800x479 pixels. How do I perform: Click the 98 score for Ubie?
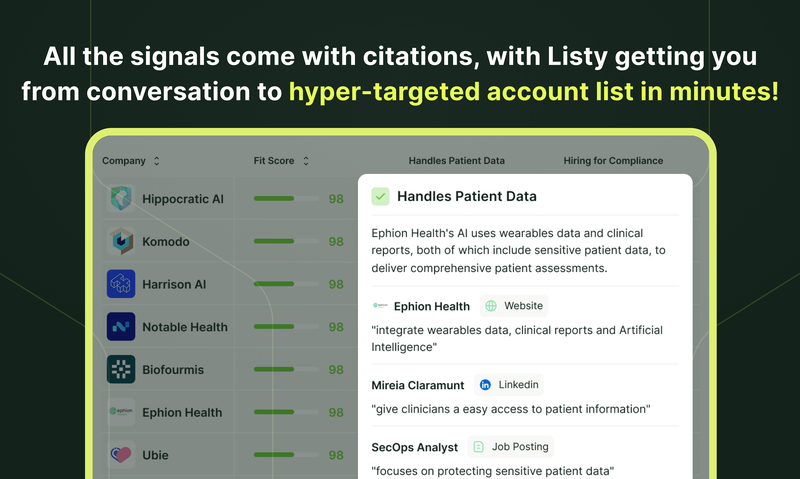coord(336,455)
